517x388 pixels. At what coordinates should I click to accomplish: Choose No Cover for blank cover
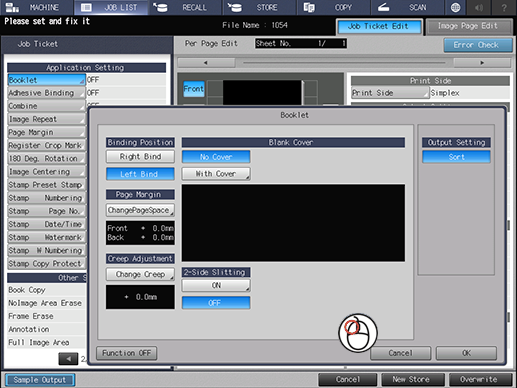pos(216,157)
